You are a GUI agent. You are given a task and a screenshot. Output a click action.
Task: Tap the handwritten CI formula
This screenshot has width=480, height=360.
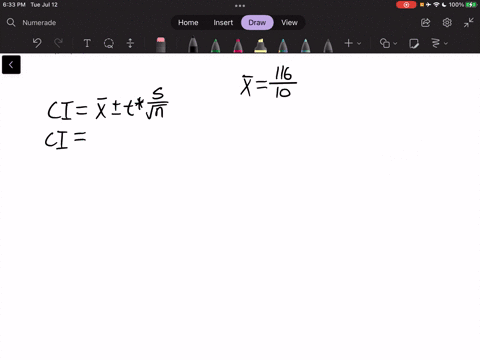[108, 104]
